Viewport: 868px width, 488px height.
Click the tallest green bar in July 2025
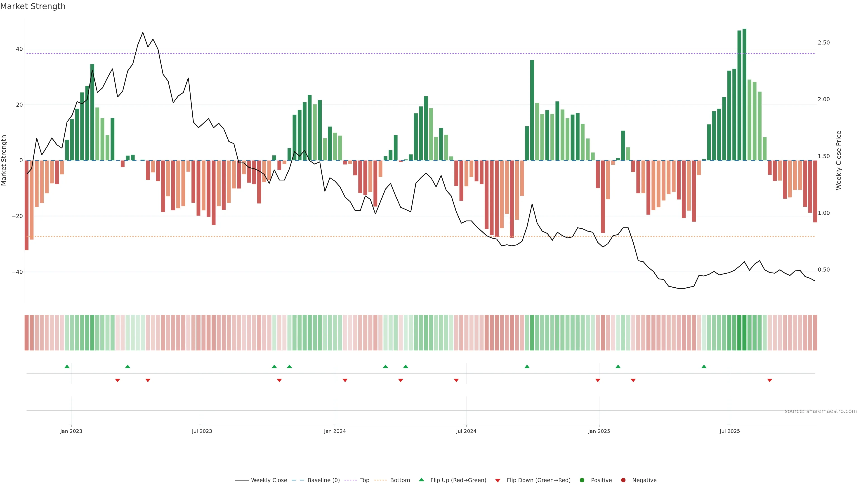(744, 94)
